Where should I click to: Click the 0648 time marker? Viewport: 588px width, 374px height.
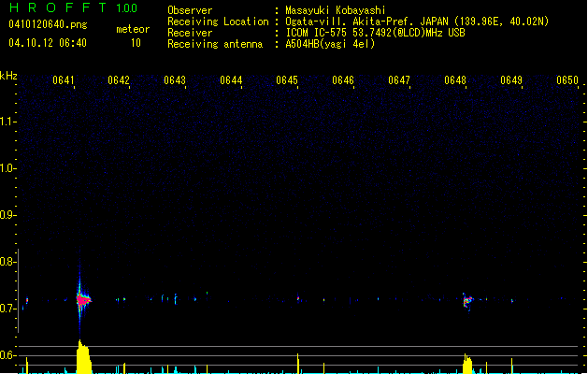coord(455,80)
